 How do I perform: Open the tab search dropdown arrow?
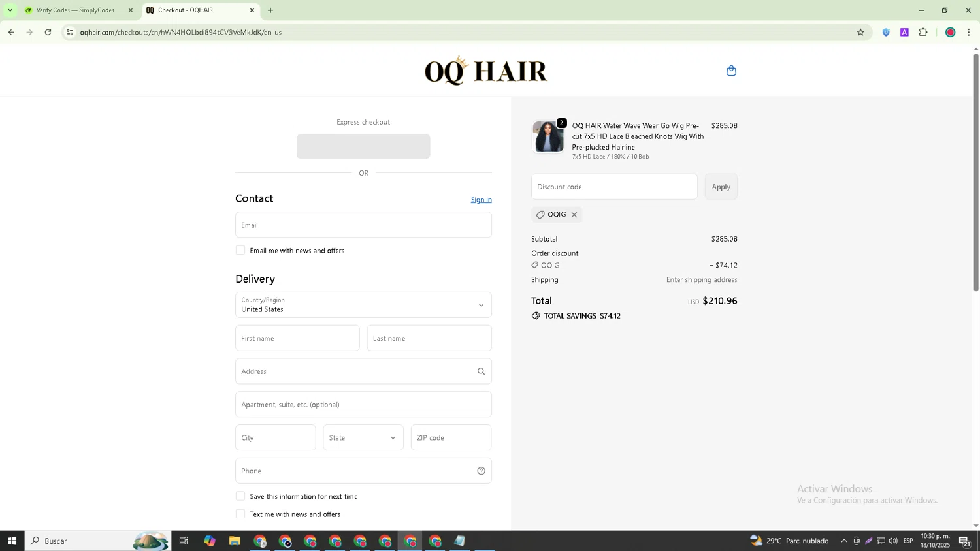pos(10,10)
